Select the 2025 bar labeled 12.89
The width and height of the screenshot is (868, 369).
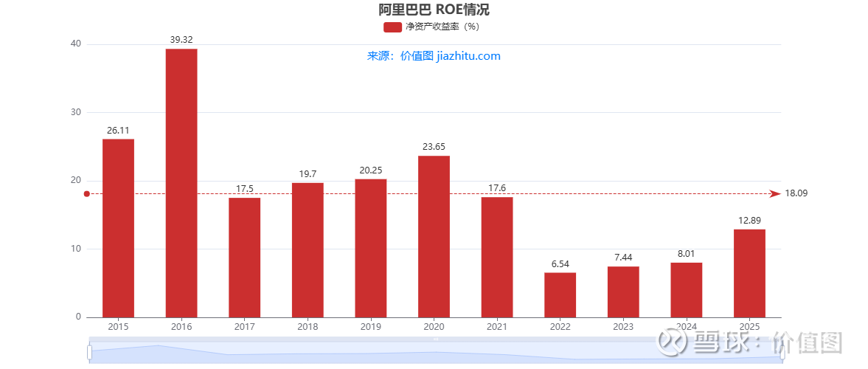click(x=749, y=273)
